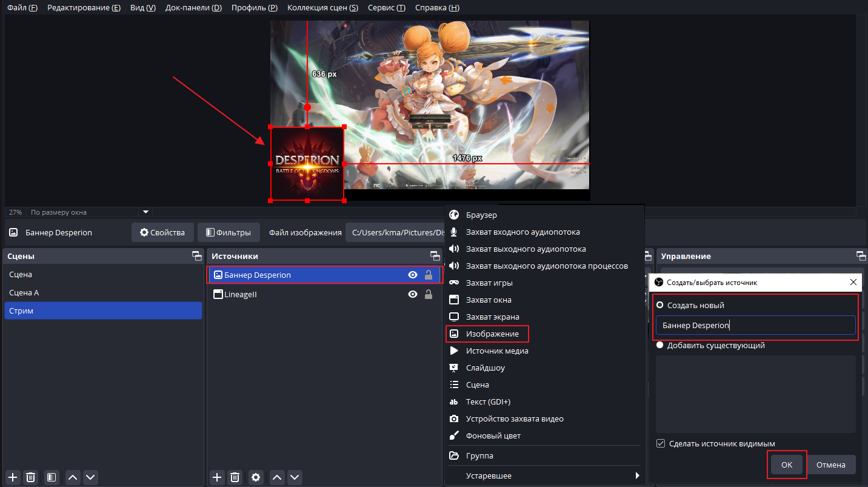Viewport: 868px width, 487px height.
Task: Add a source with the plus icon in Источники
Action: point(217,477)
